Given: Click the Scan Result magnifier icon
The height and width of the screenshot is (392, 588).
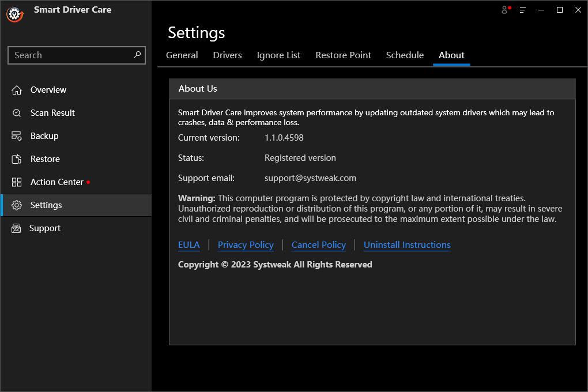Looking at the screenshot, I should (x=17, y=113).
